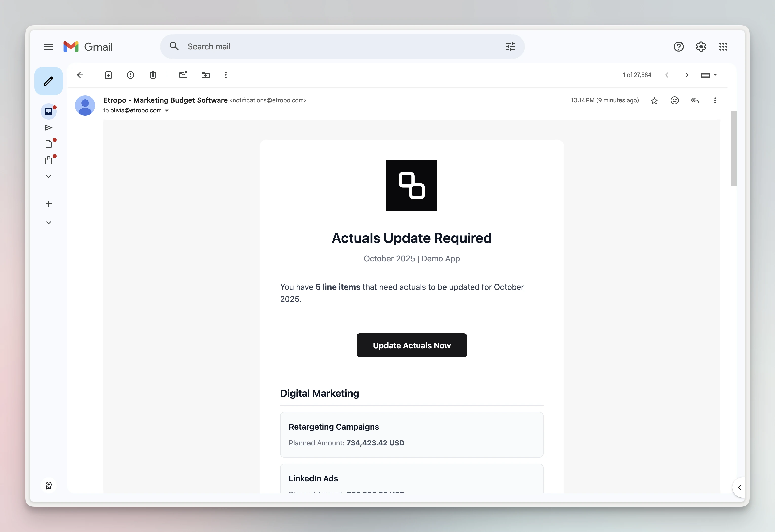The image size is (775, 532).
Task: Open search options with the filter icon
Action: pyautogui.click(x=510, y=46)
